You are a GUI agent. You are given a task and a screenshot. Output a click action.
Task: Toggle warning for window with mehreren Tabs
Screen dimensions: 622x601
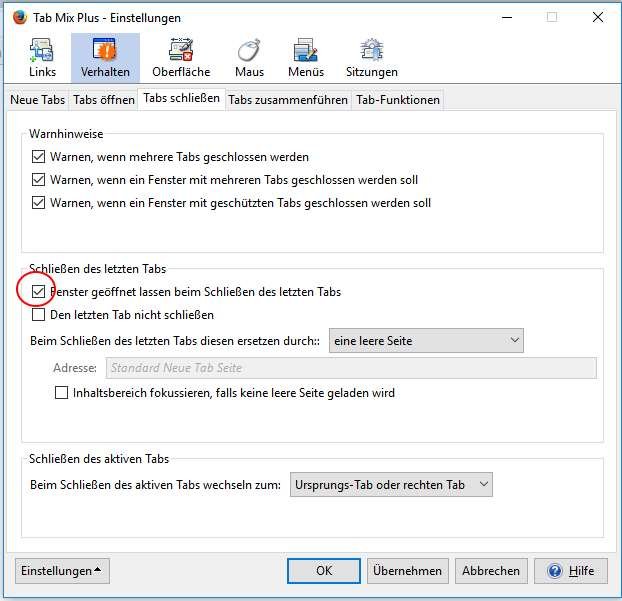[x=38, y=180]
